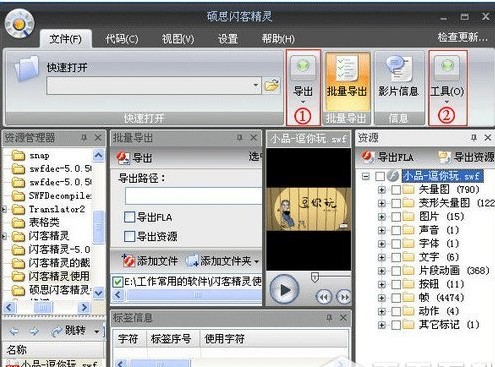Click the 导出 ribbon button
The image size is (495, 367).
pos(303,80)
